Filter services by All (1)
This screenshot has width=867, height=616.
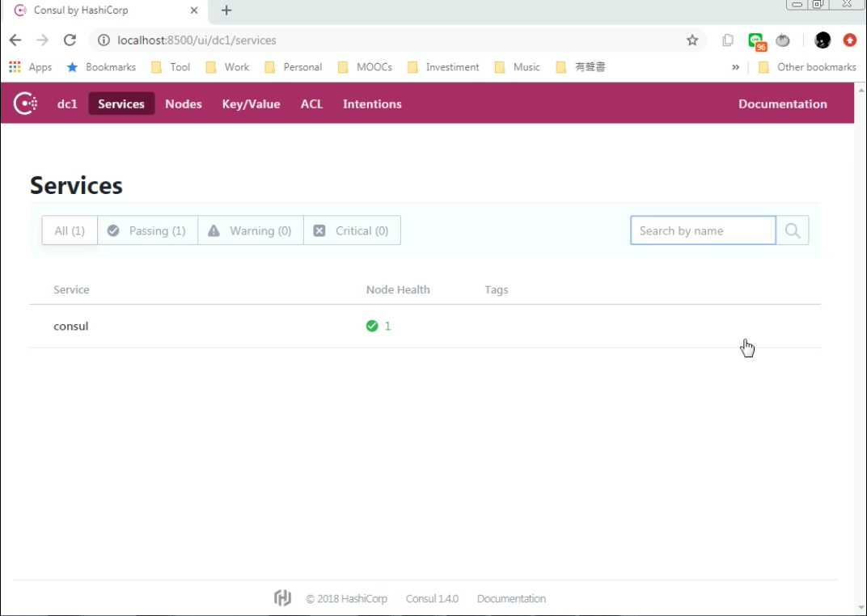click(x=70, y=230)
